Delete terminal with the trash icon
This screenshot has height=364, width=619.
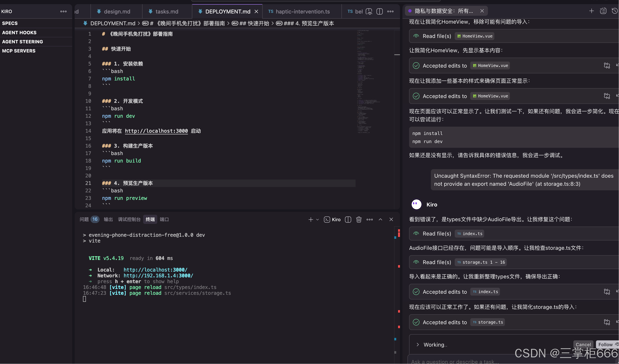coord(359,220)
